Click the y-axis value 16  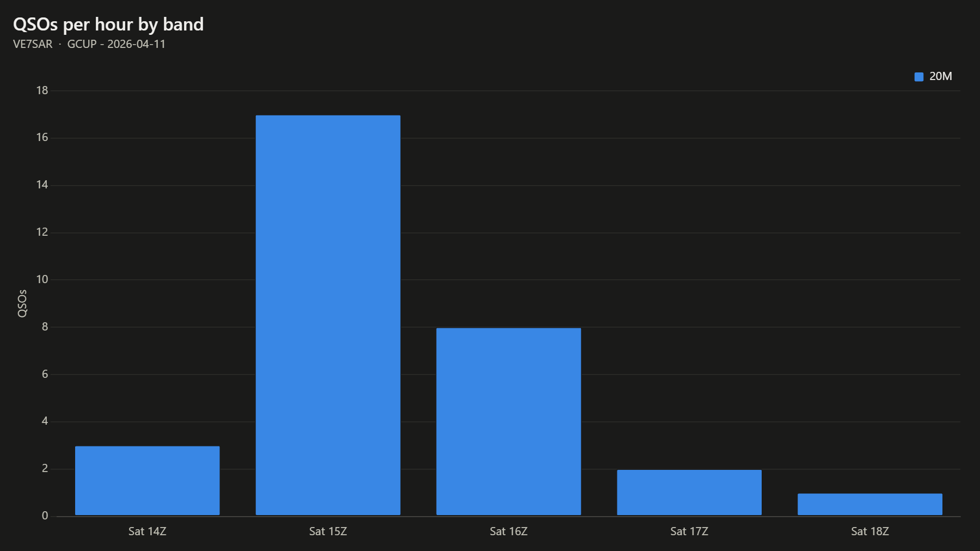click(42, 138)
